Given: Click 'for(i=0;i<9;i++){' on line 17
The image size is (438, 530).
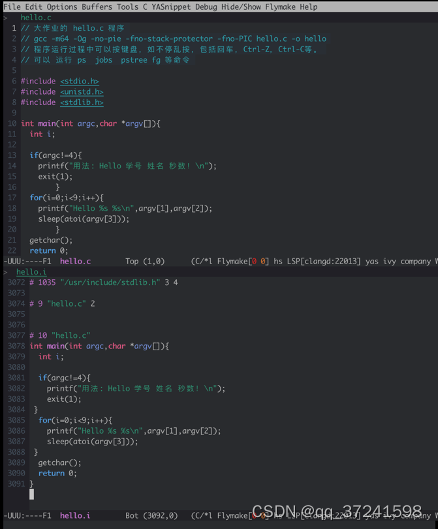Looking at the screenshot, I should [x=67, y=198].
